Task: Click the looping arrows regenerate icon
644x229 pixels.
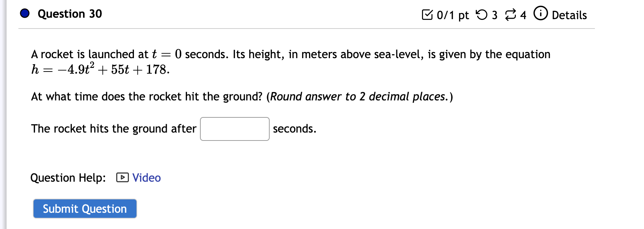Action: point(510,15)
